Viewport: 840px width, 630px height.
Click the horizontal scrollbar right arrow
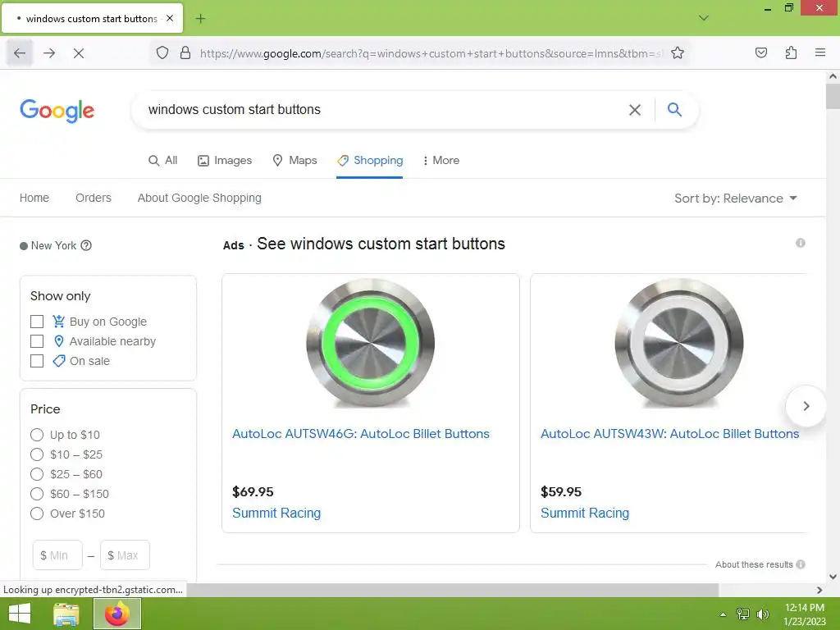(x=819, y=590)
